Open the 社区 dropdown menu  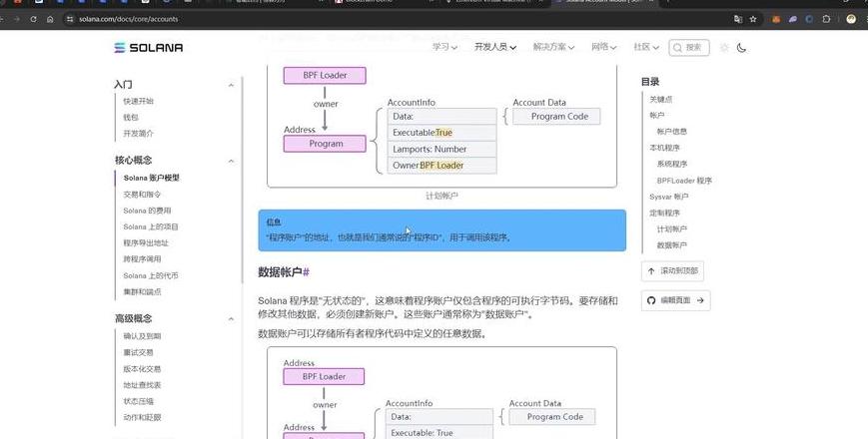pyautogui.click(x=646, y=47)
